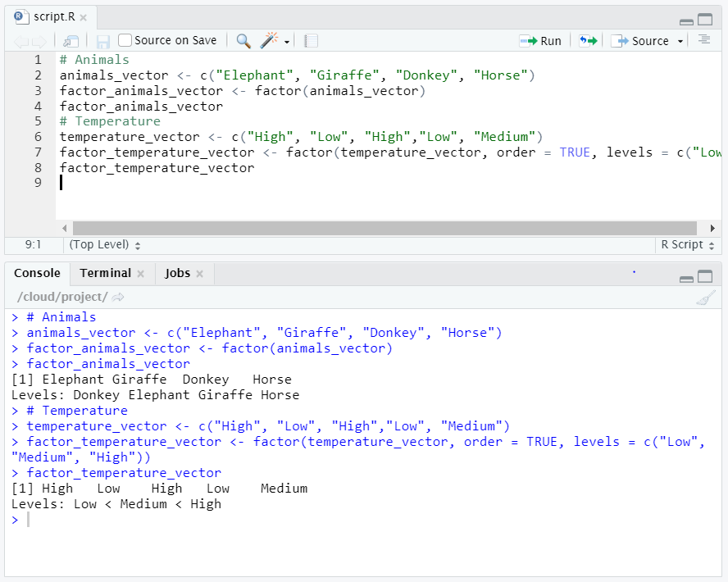Re-run previous code region icon

[588, 41]
